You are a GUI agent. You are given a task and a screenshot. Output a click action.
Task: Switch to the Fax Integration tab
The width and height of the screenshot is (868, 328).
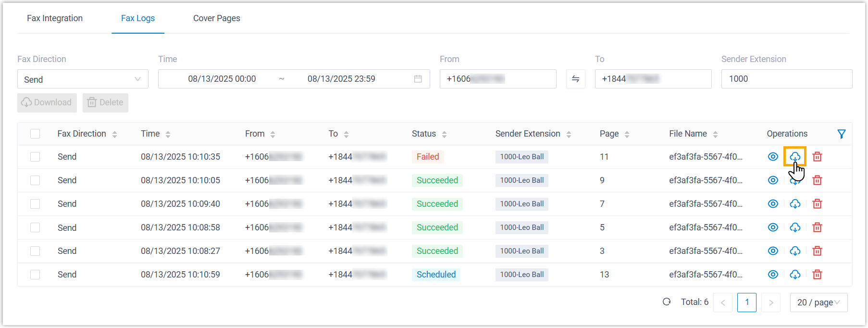[55, 18]
